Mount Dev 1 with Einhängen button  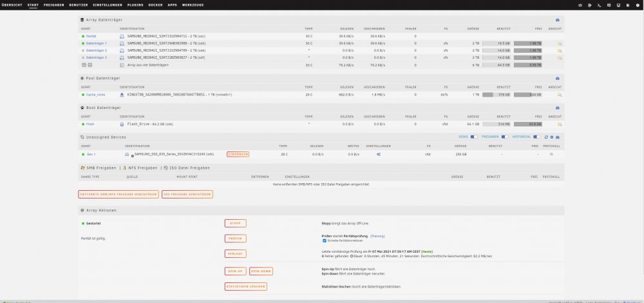[238, 154]
